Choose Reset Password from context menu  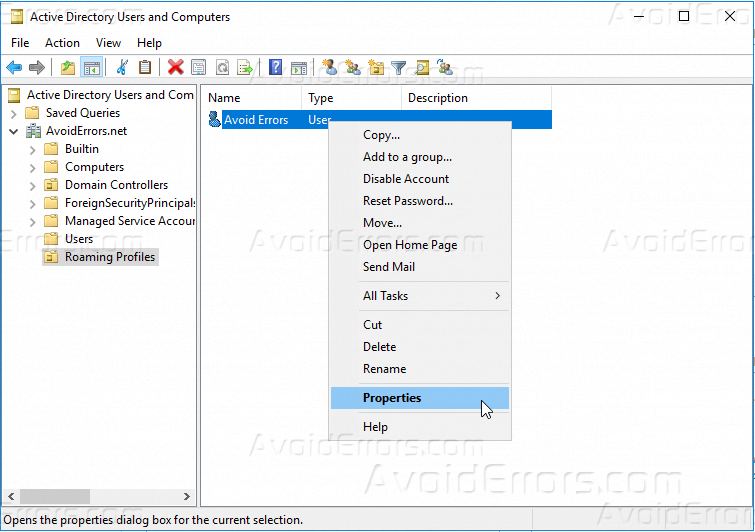407,201
